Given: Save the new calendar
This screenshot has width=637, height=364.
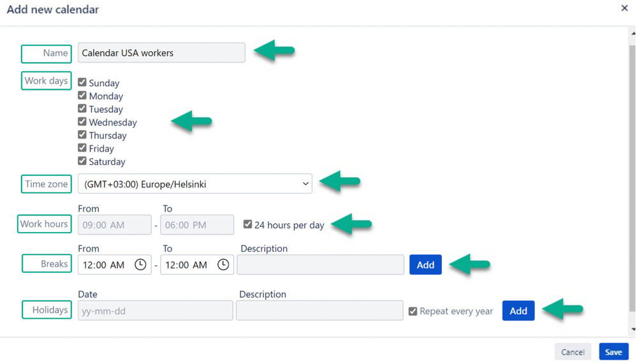Looking at the screenshot, I should (613, 352).
